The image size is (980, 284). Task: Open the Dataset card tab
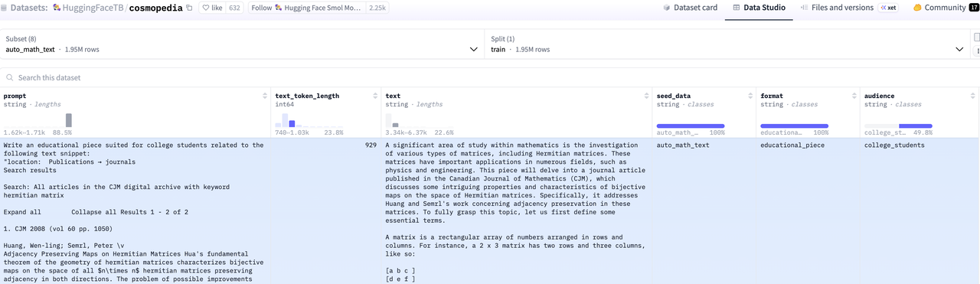point(690,8)
